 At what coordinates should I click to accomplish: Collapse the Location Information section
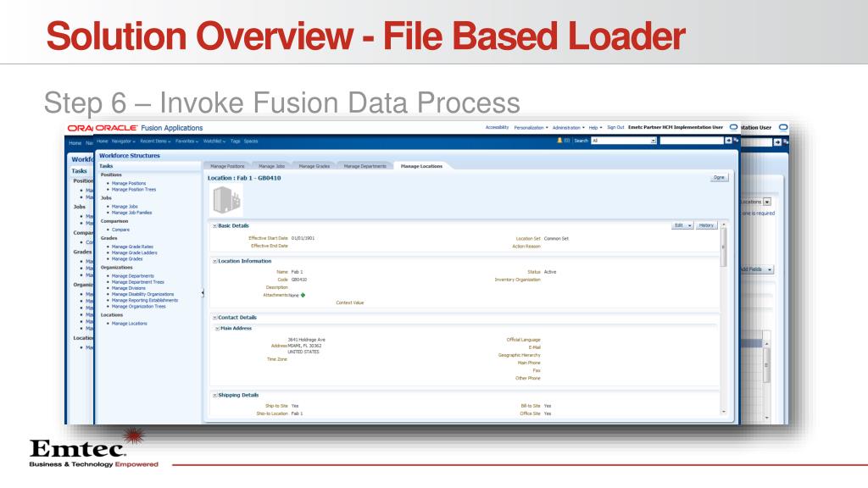tap(214, 261)
